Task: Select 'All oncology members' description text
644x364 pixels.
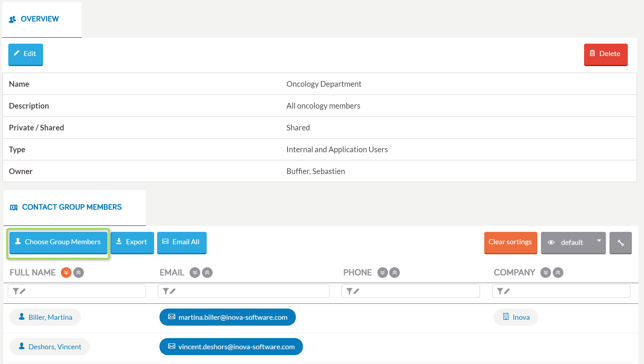Action: click(x=323, y=106)
